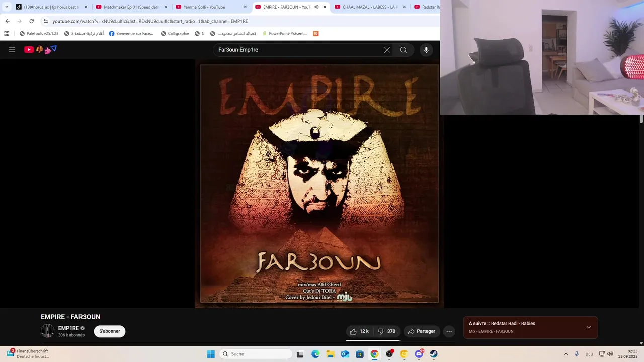Click the Mix - EMPIRE - FAR3OUN text
644x362 pixels.
pyautogui.click(x=491, y=331)
